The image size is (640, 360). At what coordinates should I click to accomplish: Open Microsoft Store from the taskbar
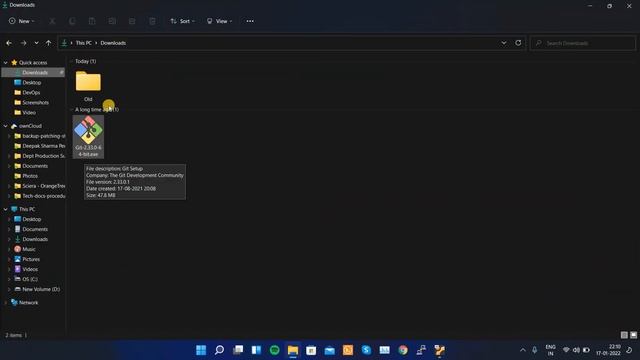coord(311,350)
